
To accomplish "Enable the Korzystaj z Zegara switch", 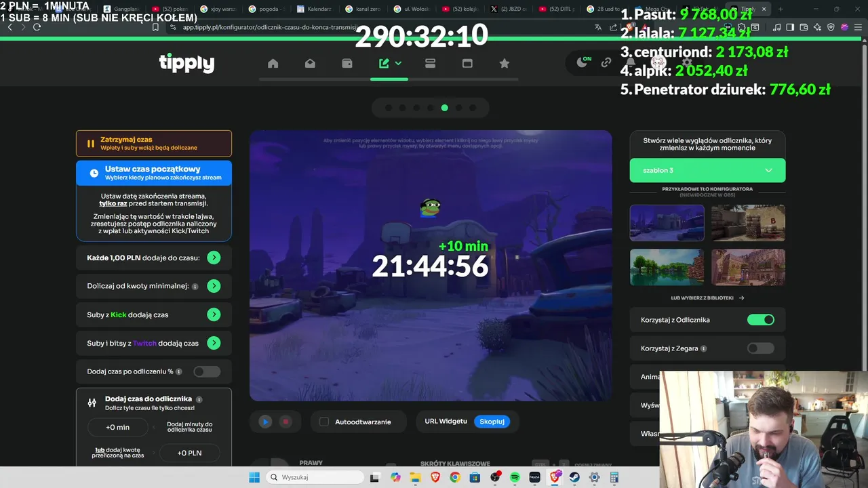I will [760, 348].
